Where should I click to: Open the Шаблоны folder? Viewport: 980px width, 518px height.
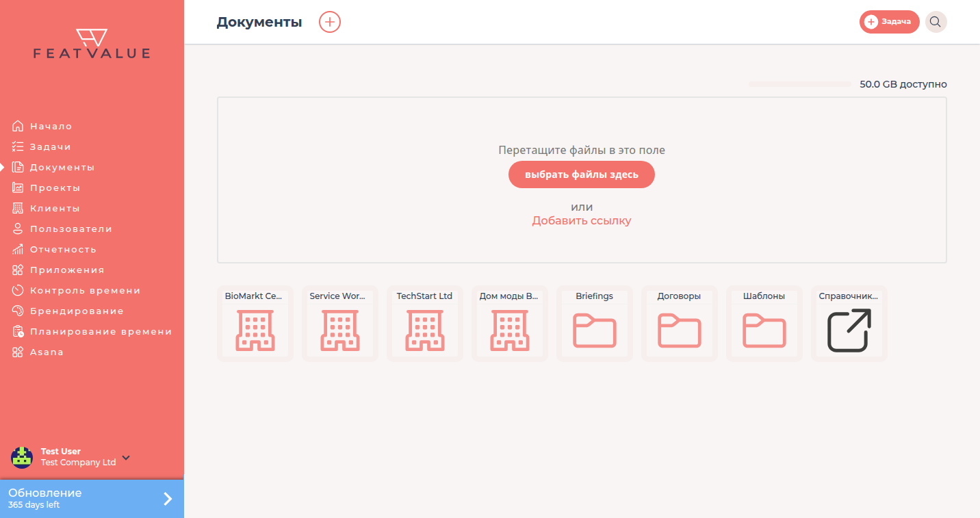764,324
